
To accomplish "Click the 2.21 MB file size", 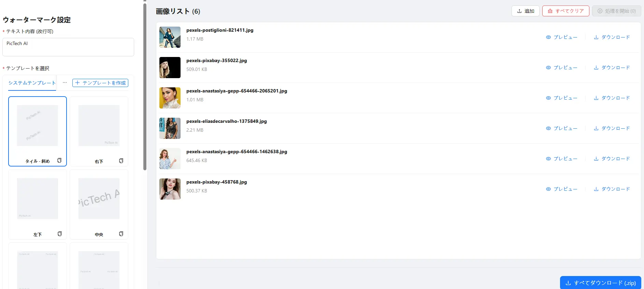I will [x=195, y=130].
